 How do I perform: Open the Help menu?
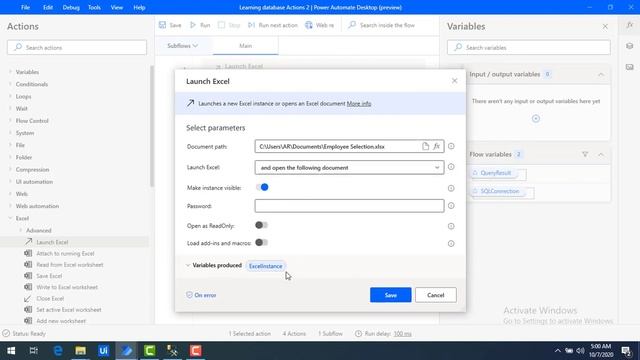pyautogui.click(x=139, y=7)
